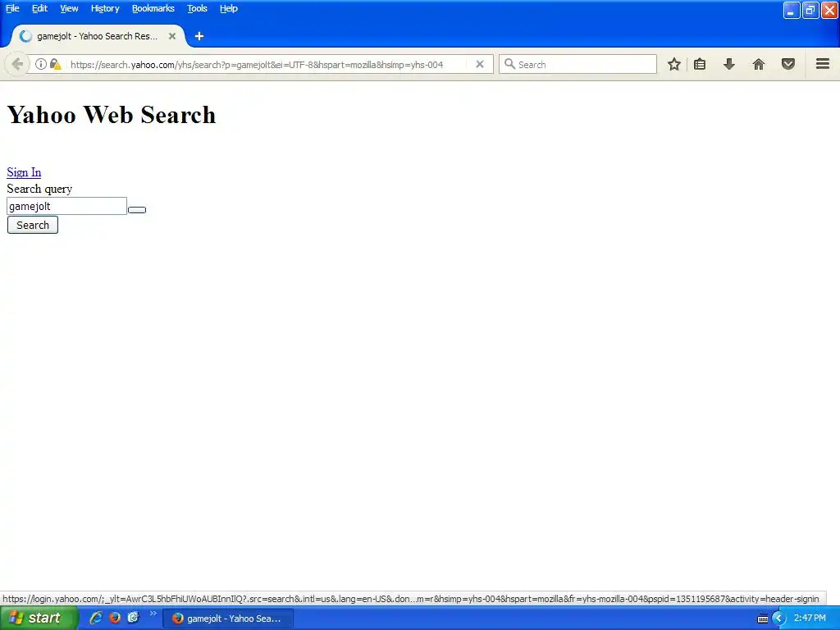This screenshot has height=630, width=840.
Task: Click the padlock warning icon in address bar
Action: pos(55,64)
